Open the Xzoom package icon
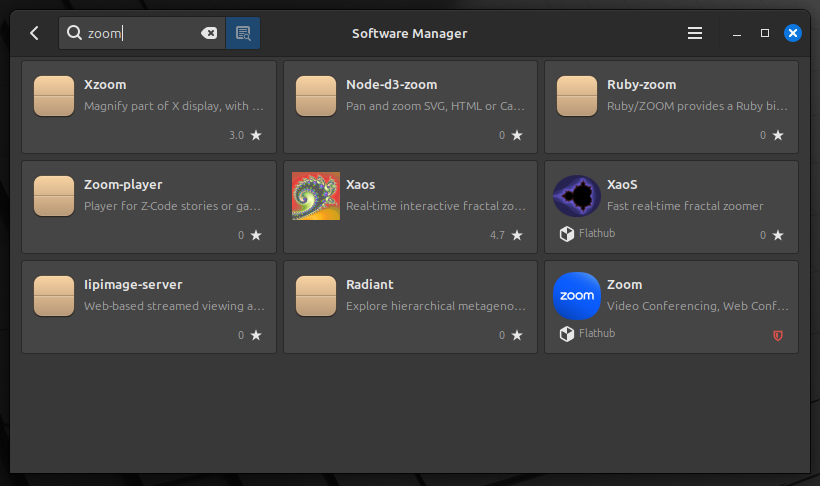 [54, 96]
